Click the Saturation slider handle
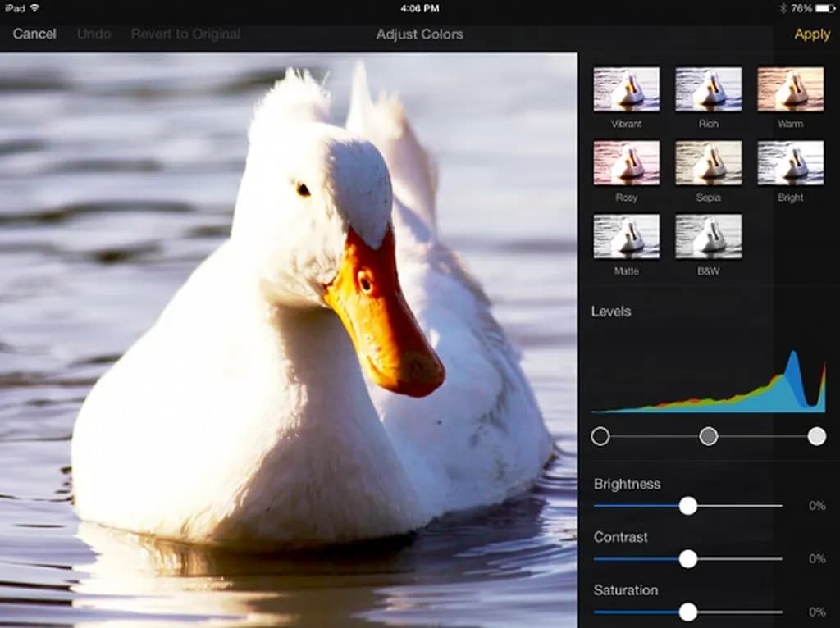Image resolution: width=840 pixels, height=628 pixels. (688, 612)
